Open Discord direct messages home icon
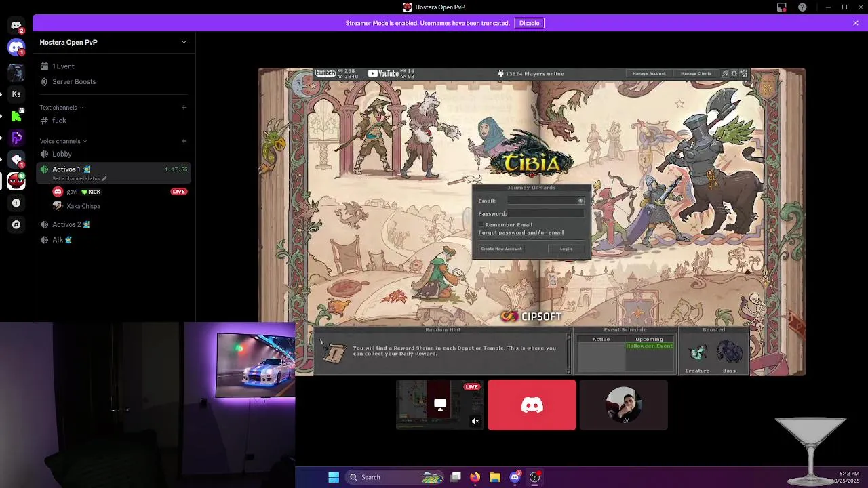Screen dimensions: 868x488 [16, 26]
